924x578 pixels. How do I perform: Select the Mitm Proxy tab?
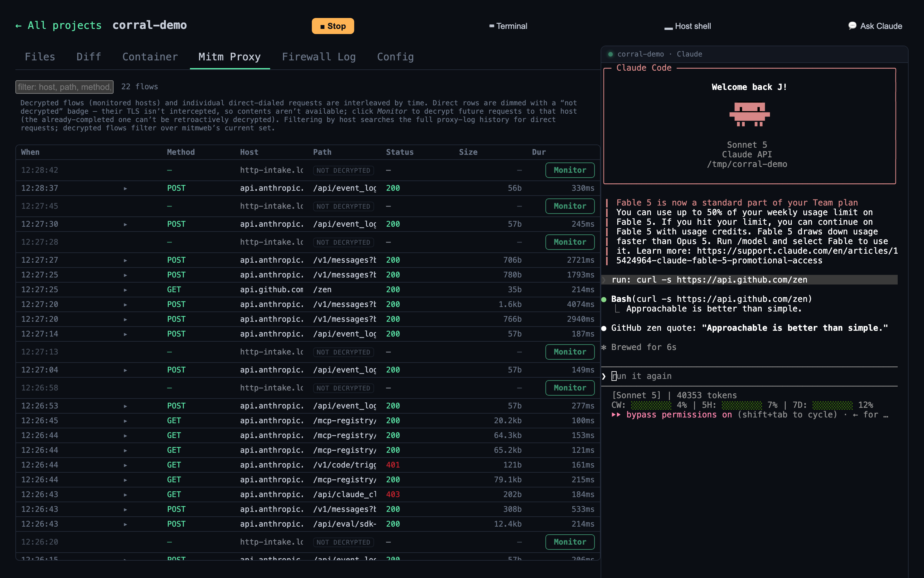point(229,57)
